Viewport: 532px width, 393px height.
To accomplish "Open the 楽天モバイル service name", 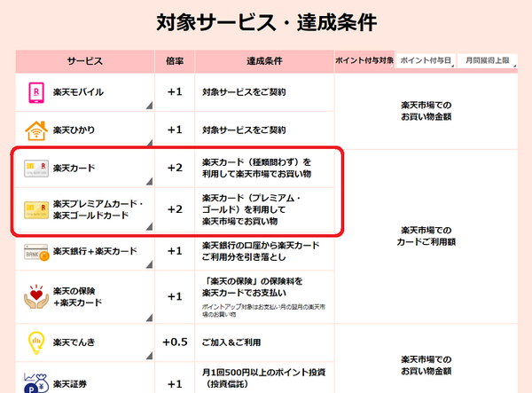I will coord(78,92).
